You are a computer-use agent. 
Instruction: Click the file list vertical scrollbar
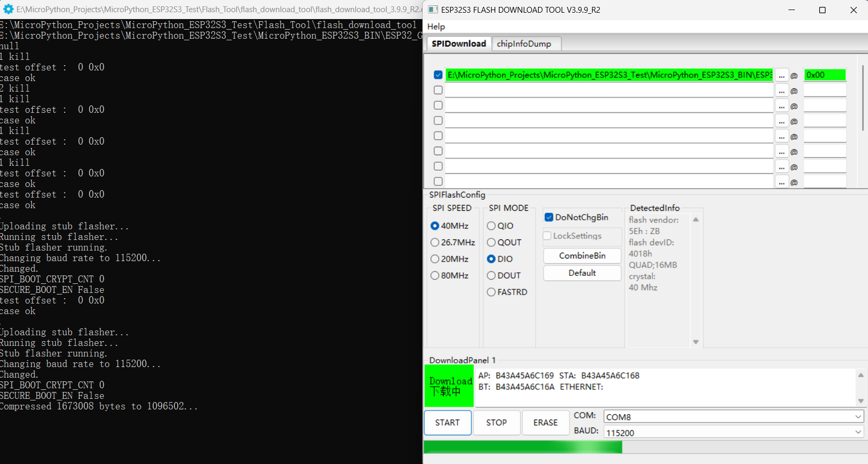pyautogui.click(x=863, y=99)
